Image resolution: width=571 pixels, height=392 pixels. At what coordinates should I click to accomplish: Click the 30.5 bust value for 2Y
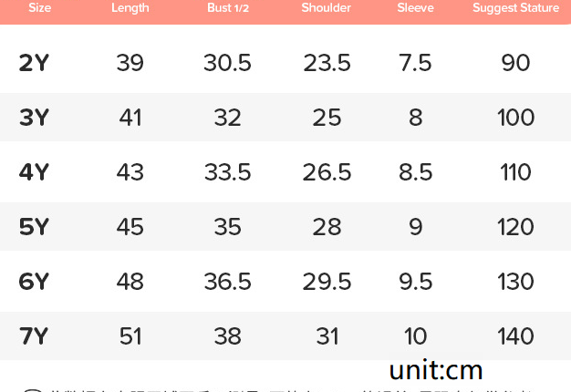tap(228, 63)
